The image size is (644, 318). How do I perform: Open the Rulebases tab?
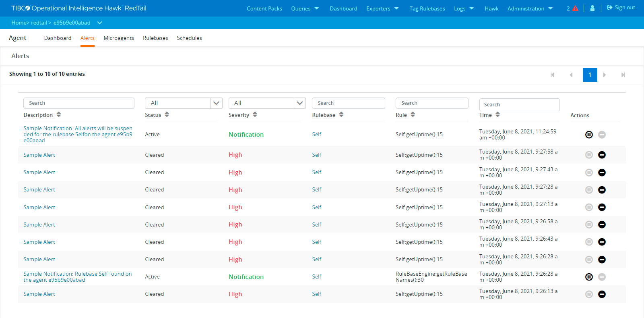[x=155, y=38]
